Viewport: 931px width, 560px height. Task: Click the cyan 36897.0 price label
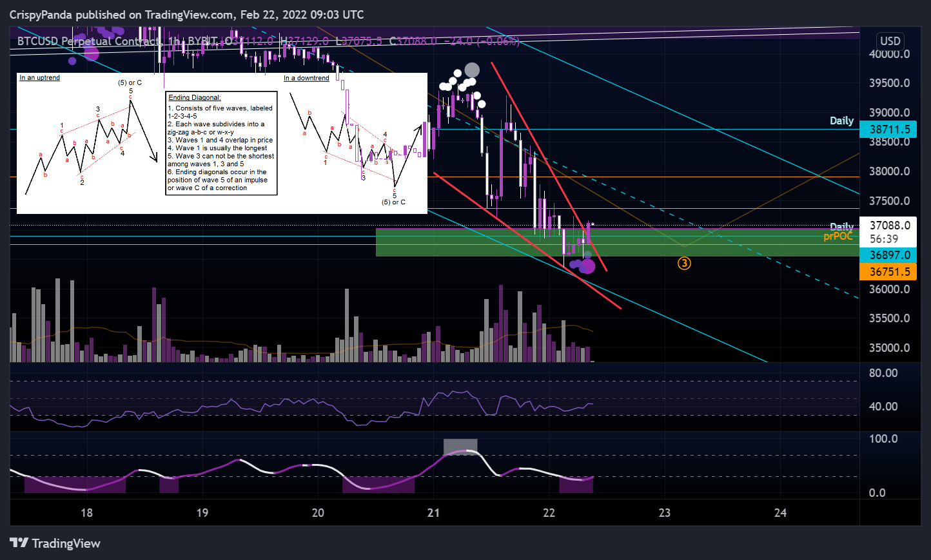click(889, 255)
